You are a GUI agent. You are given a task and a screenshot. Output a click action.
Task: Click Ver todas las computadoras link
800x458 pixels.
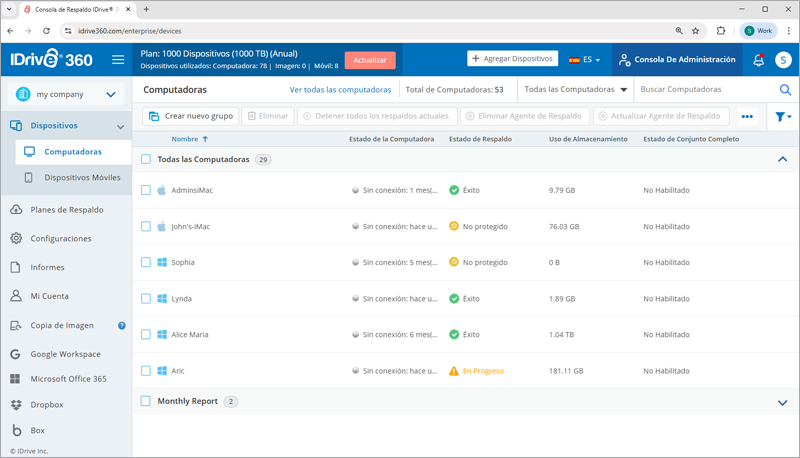(x=340, y=90)
